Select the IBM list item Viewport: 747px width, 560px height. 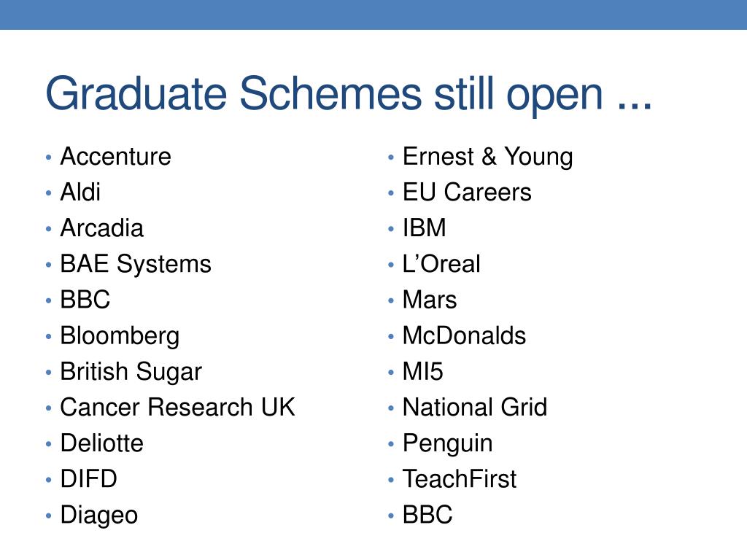(x=425, y=227)
